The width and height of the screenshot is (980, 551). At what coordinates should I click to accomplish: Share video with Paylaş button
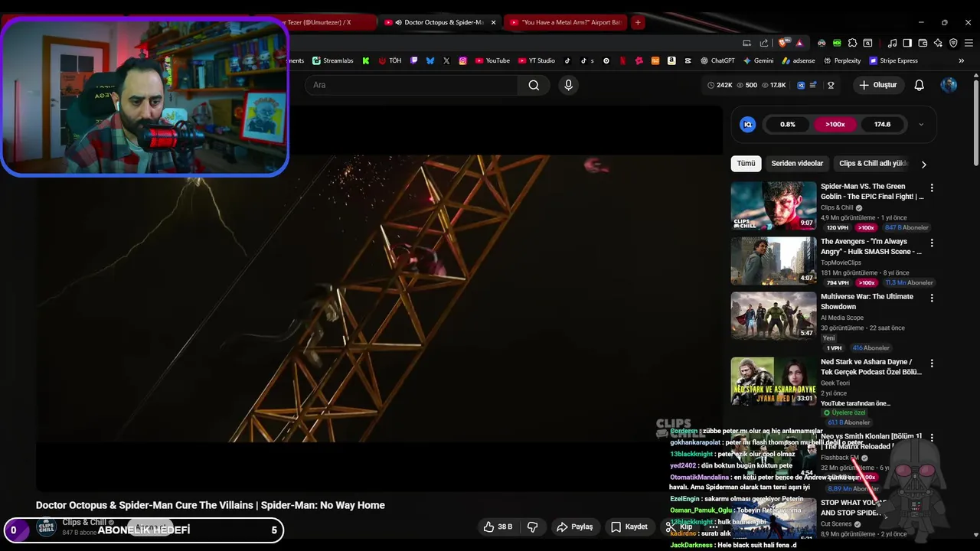point(575,527)
